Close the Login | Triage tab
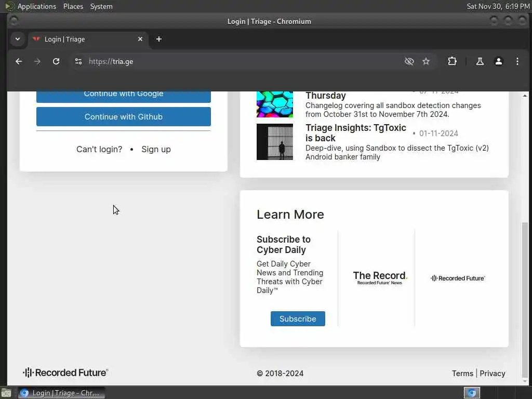The height and width of the screenshot is (399, 532). pos(140,39)
